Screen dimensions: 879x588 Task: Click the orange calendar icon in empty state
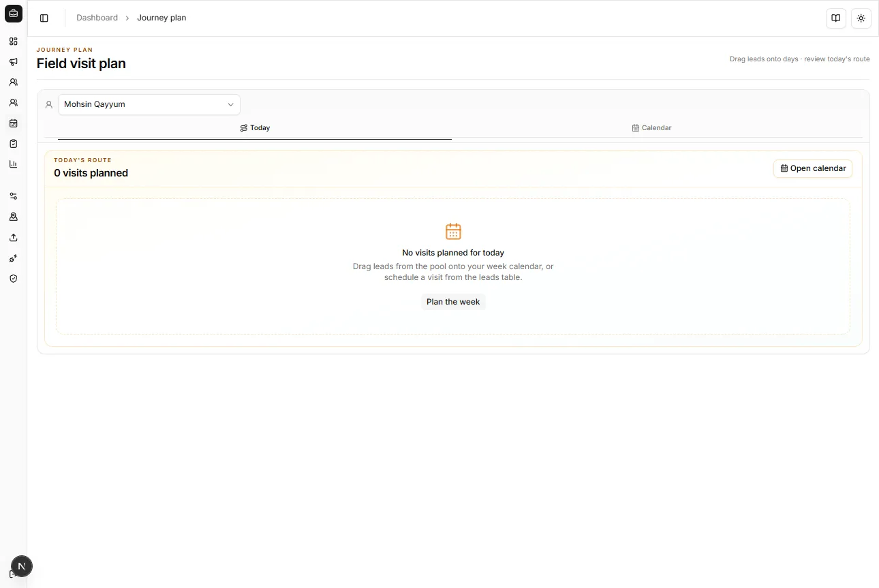[x=453, y=231]
